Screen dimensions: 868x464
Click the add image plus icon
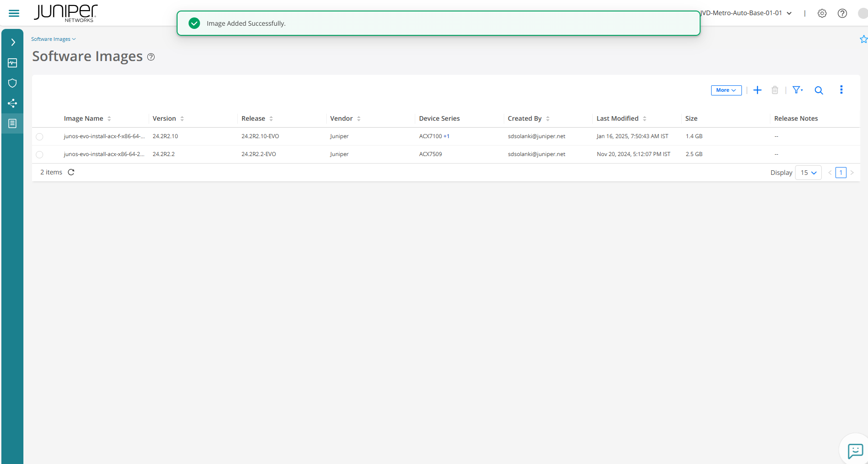[757, 90]
